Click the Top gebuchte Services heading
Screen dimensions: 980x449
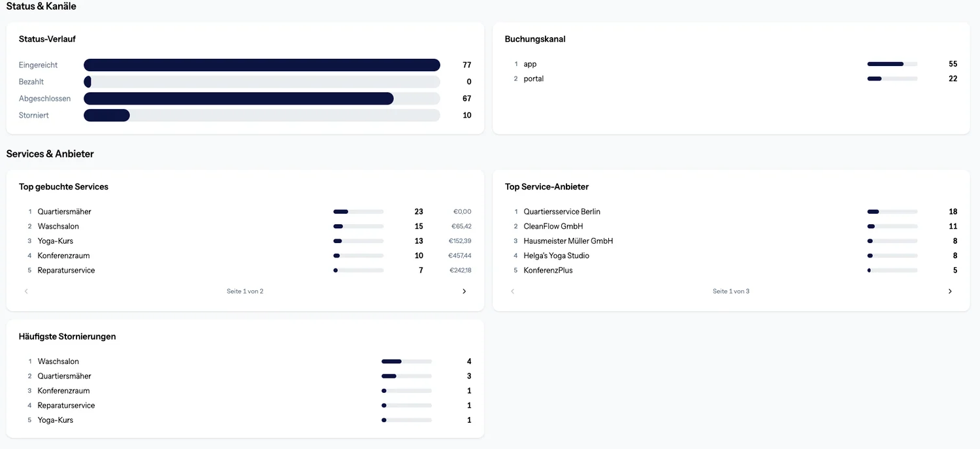pos(63,187)
